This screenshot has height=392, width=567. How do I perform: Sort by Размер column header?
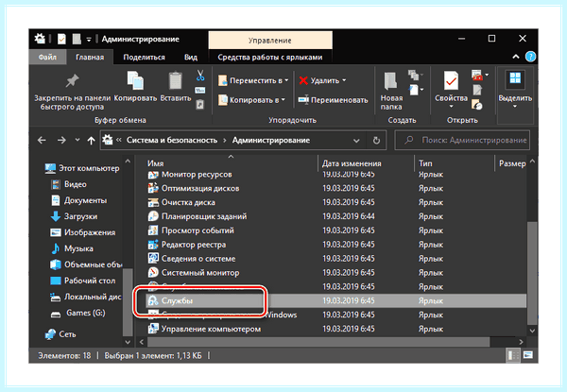tap(512, 163)
